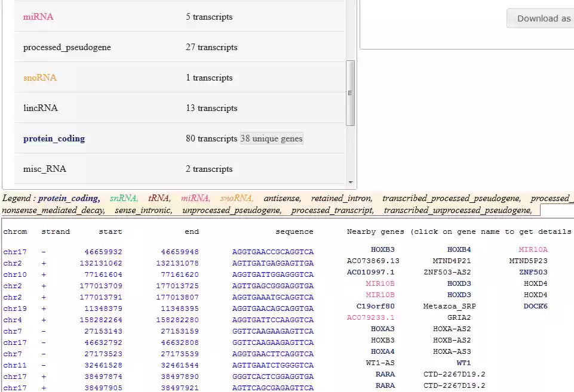Screen dimensions: 574x392
Task: Click the chrom column header
Action: 15,232
